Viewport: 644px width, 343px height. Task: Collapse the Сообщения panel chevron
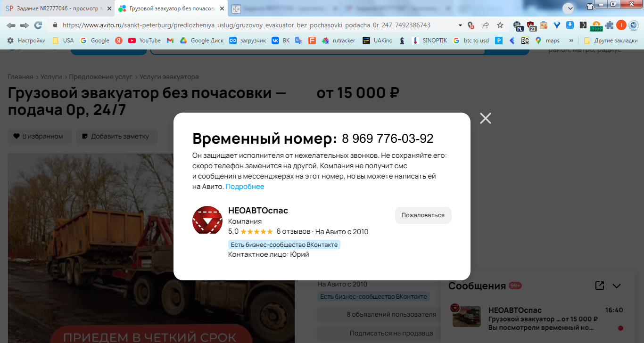pyautogui.click(x=616, y=286)
